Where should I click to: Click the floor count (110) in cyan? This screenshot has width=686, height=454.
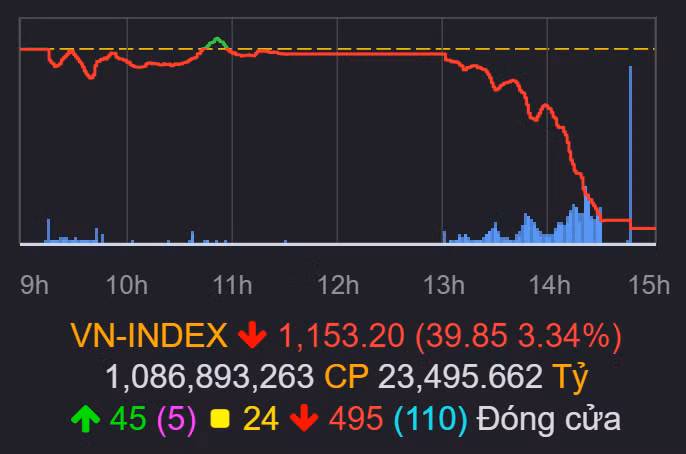pos(431,419)
